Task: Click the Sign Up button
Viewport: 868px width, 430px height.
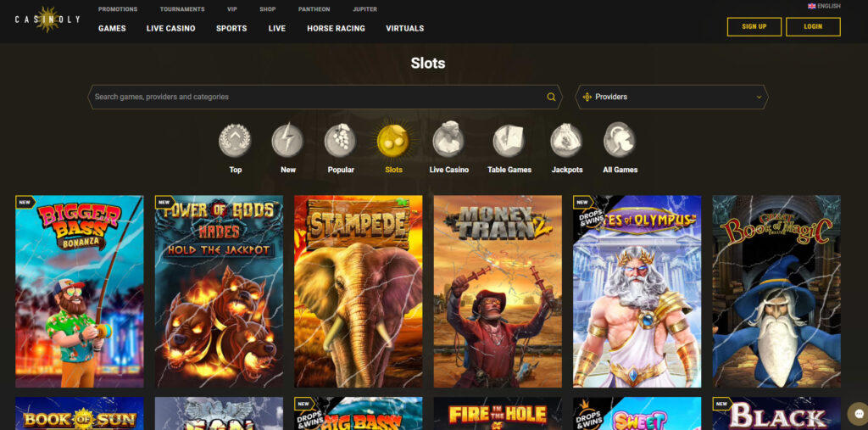Action: (x=754, y=26)
